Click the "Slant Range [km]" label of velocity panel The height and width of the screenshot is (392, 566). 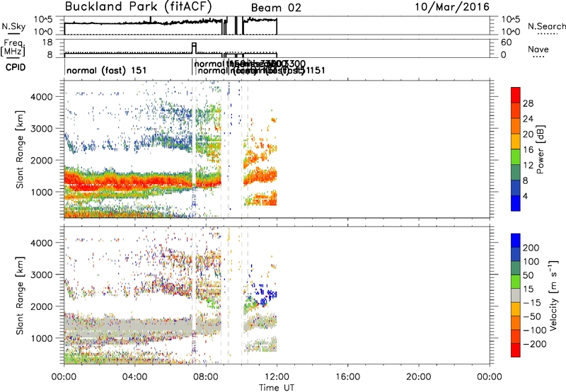20,296
